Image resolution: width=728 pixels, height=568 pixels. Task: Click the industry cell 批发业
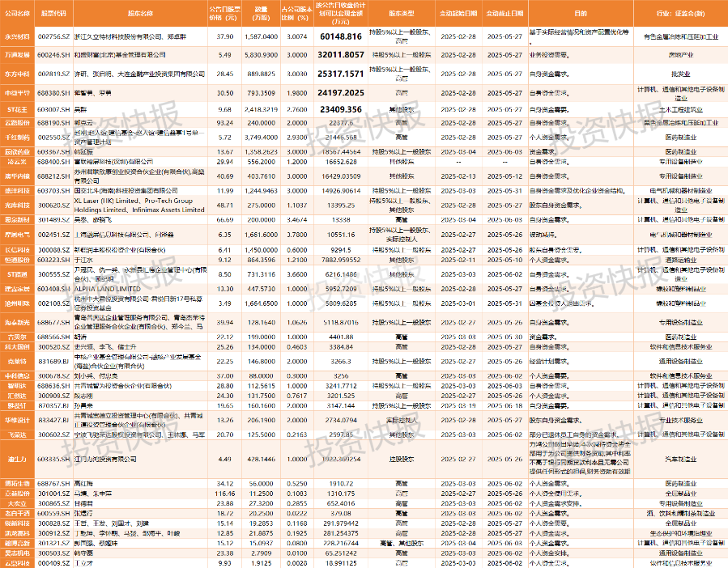[681, 74]
